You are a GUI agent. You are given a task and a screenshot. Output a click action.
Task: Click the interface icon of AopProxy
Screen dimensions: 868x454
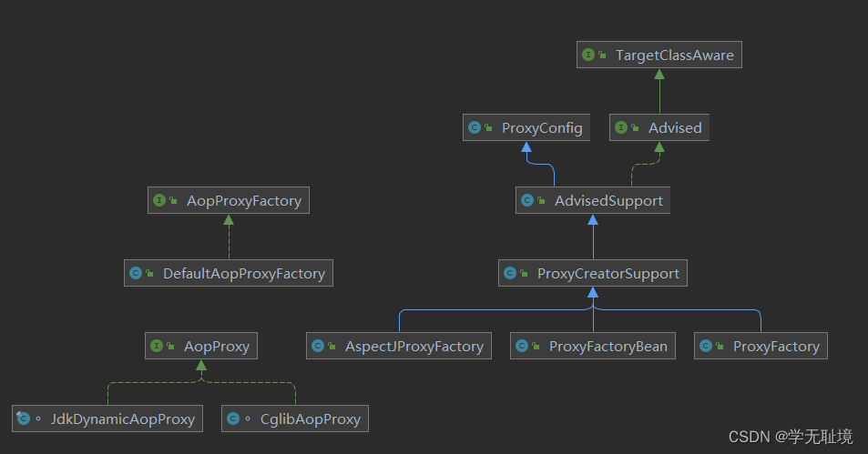pos(157,346)
